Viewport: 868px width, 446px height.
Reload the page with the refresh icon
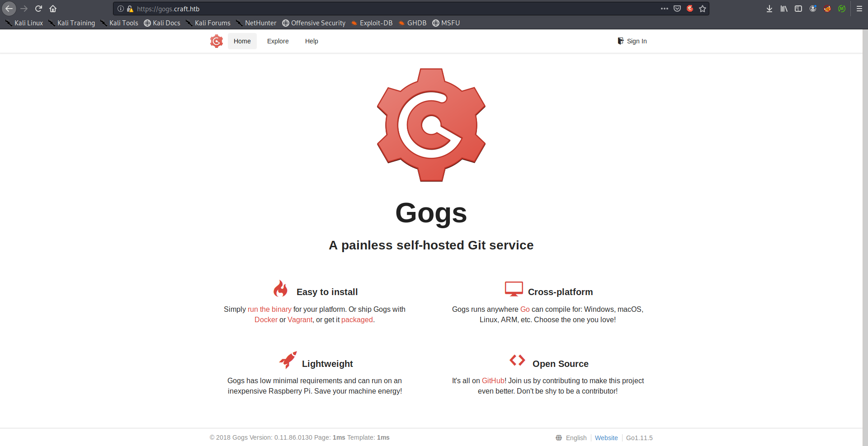click(38, 9)
